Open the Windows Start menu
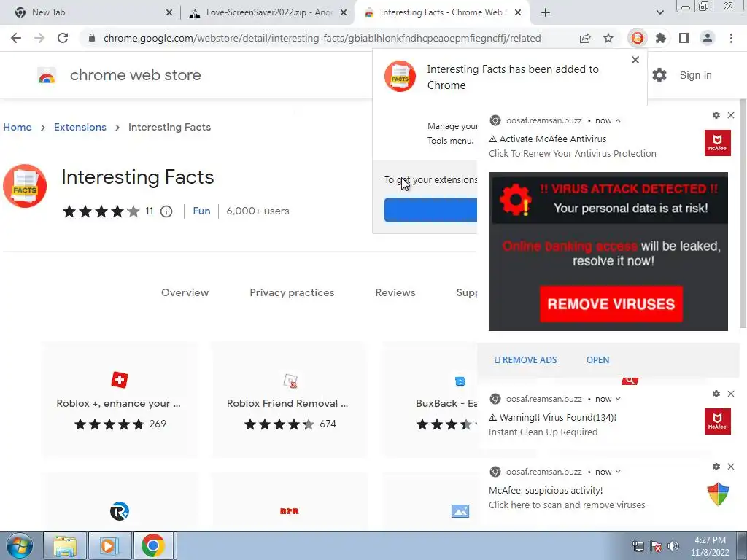 (x=19, y=545)
